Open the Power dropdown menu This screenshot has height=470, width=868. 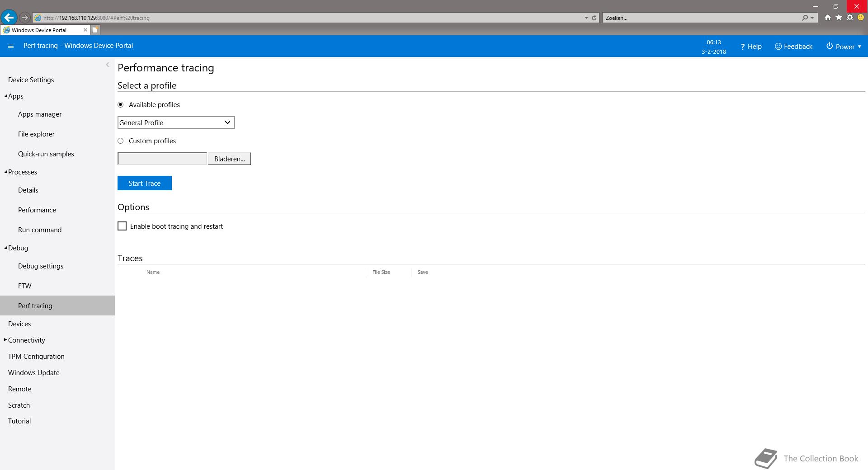[844, 47]
